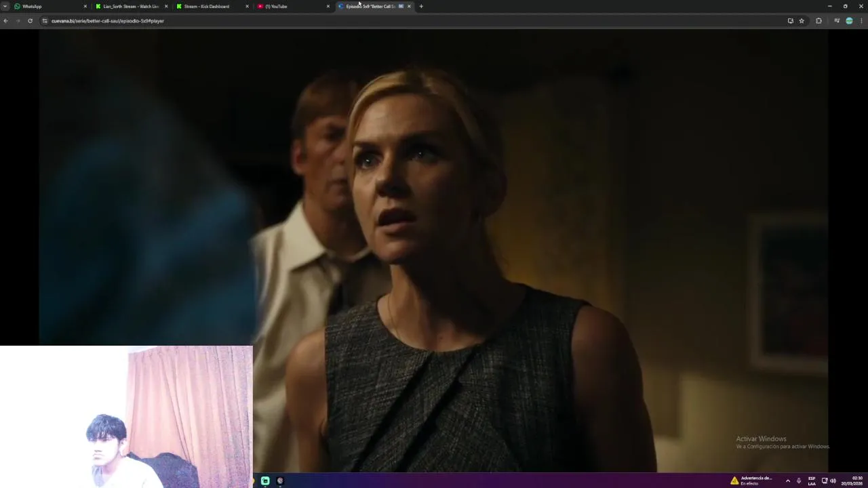Bookmark this page with the star icon
The image size is (868, 488).
[x=802, y=21]
